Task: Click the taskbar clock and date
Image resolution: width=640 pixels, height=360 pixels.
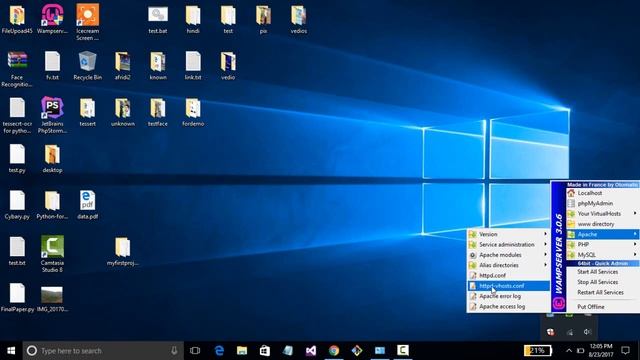Action: 601,351
